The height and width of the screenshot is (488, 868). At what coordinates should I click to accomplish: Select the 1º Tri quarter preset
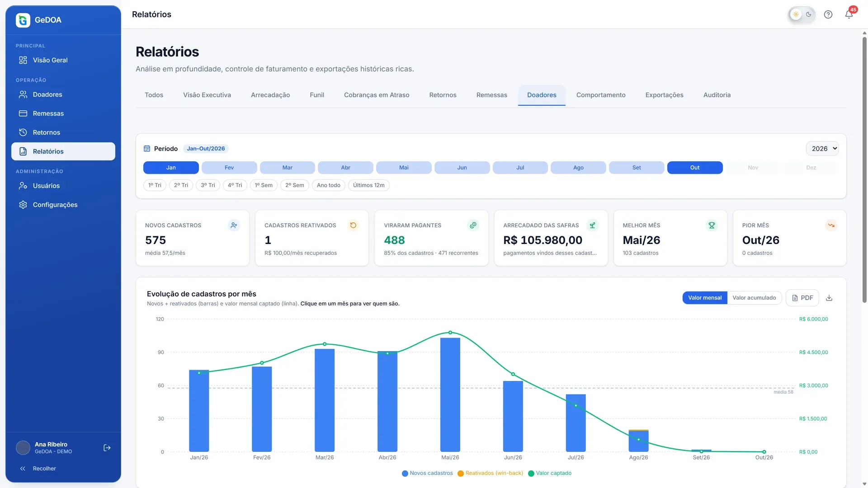pyautogui.click(x=155, y=185)
